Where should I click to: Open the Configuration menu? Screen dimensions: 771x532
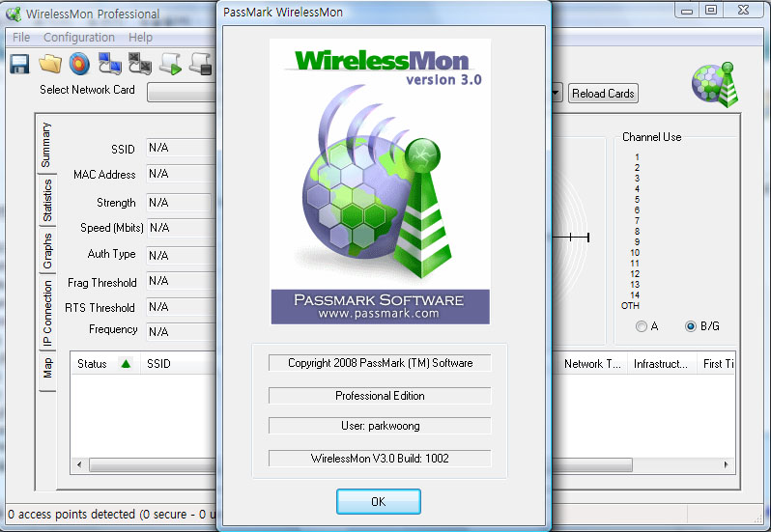pos(78,38)
